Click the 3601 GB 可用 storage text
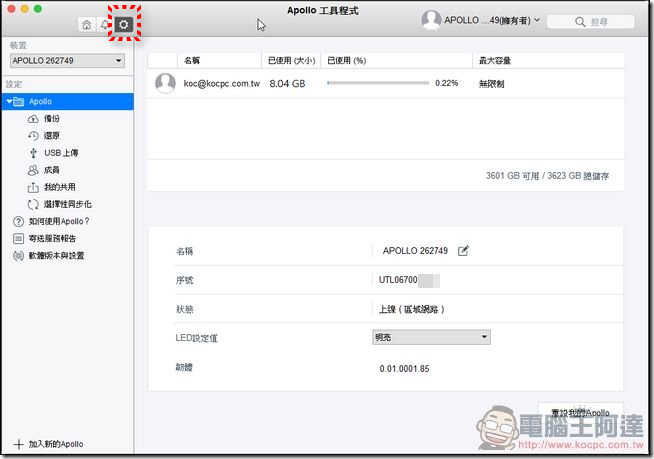Viewport: 654px width, 459px height. pyautogui.click(x=547, y=176)
